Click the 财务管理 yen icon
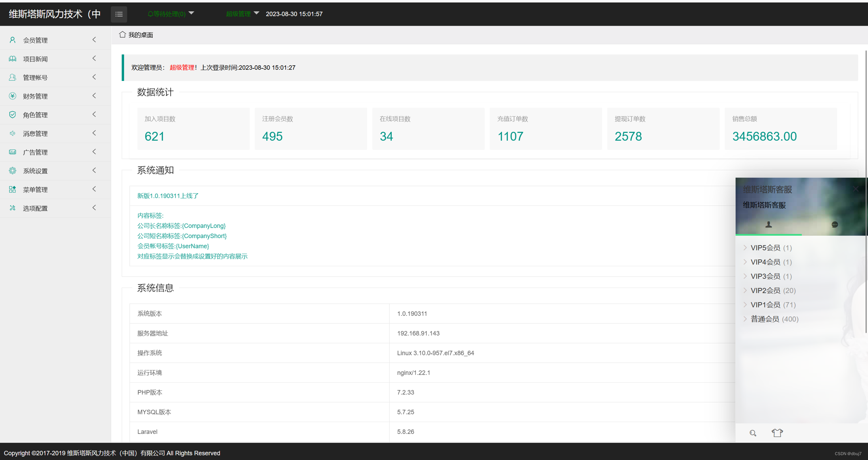 click(x=12, y=96)
